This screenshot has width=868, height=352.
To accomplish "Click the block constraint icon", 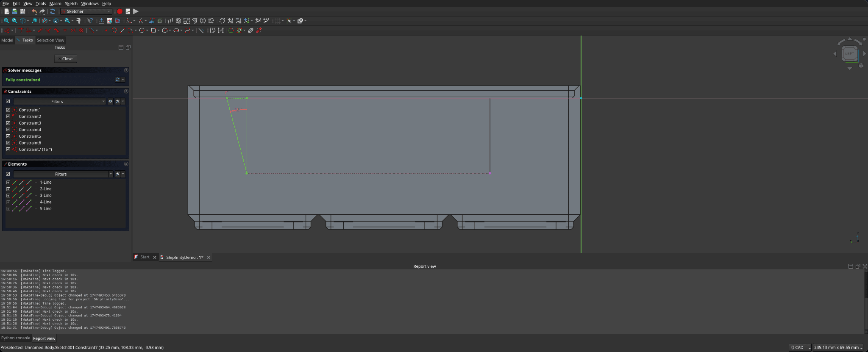I will point(81,30).
